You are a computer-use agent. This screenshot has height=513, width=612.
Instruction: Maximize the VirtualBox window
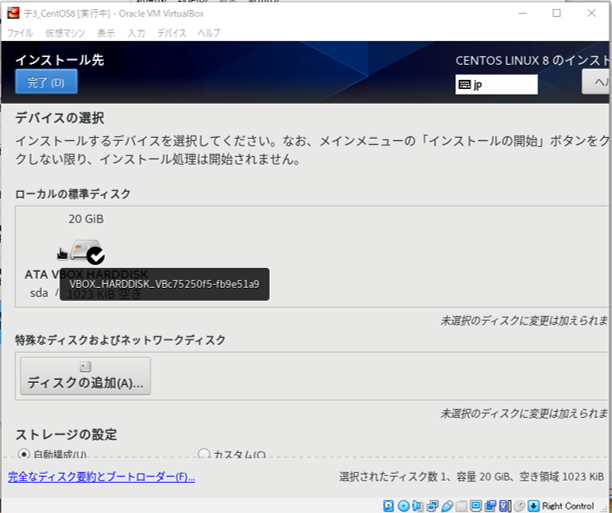coord(557,13)
